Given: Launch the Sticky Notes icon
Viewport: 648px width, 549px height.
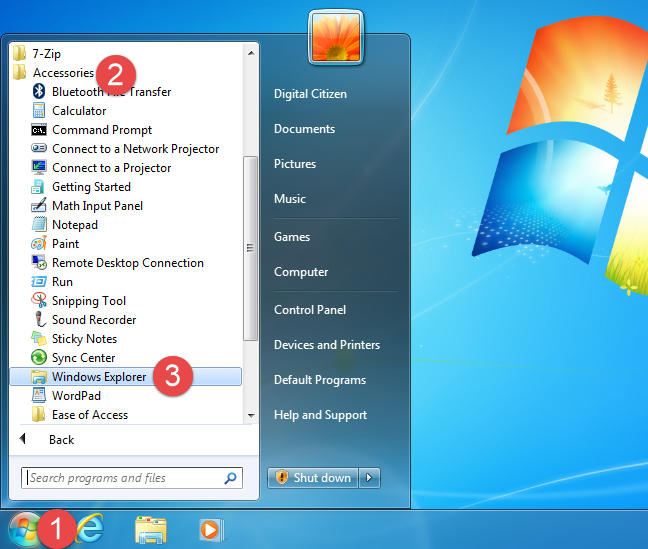Looking at the screenshot, I should 39,338.
